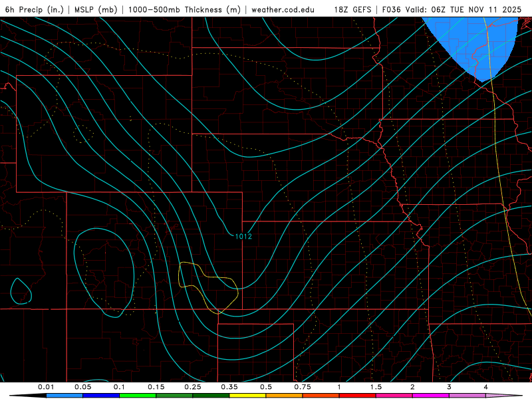Click the colorbar label for value 4

(x=486, y=387)
